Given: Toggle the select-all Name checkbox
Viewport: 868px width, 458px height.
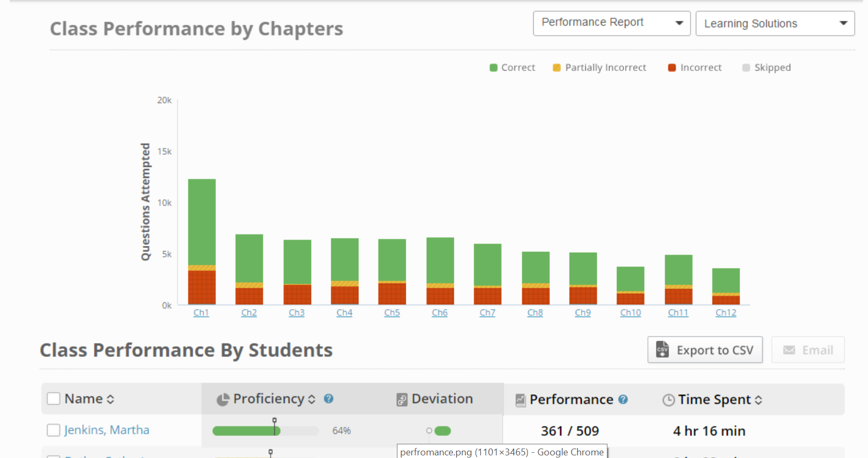Looking at the screenshot, I should tap(54, 399).
